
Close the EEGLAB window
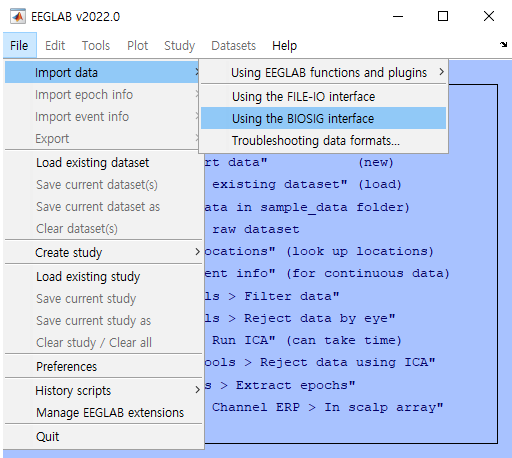coord(489,16)
